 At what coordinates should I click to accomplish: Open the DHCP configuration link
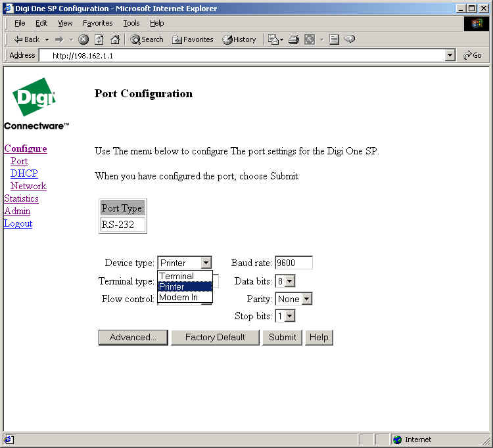click(x=24, y=173)
